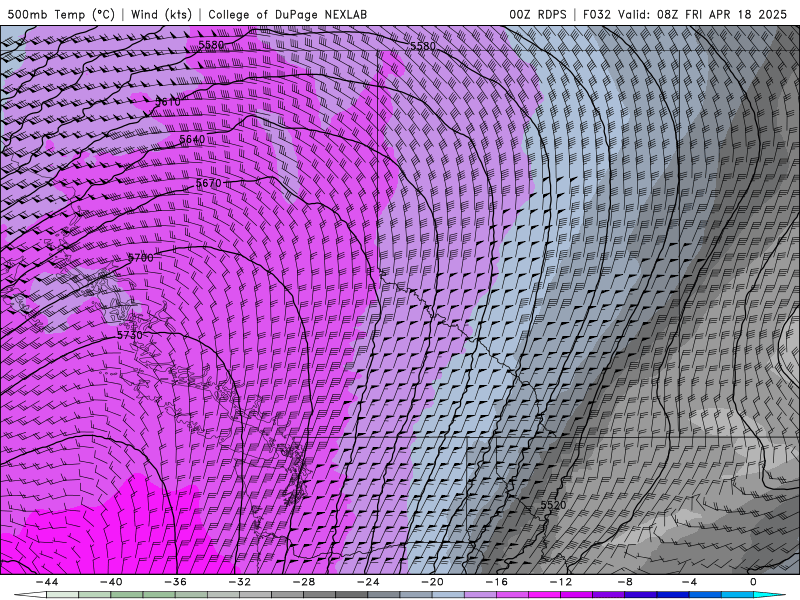
Task: Click the 0 colorbar tick label
Action: (x=754, y=582)
